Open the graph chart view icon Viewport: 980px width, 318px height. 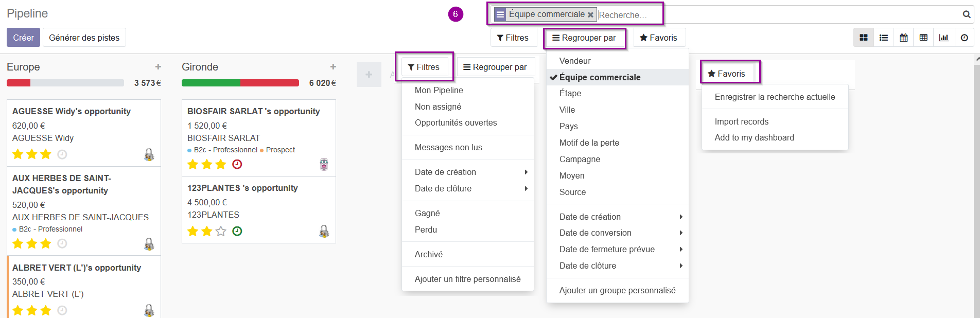(x=944, y=38)
